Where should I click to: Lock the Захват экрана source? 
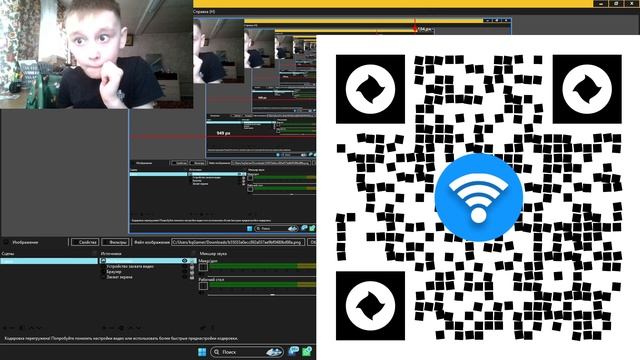(192, 277)
